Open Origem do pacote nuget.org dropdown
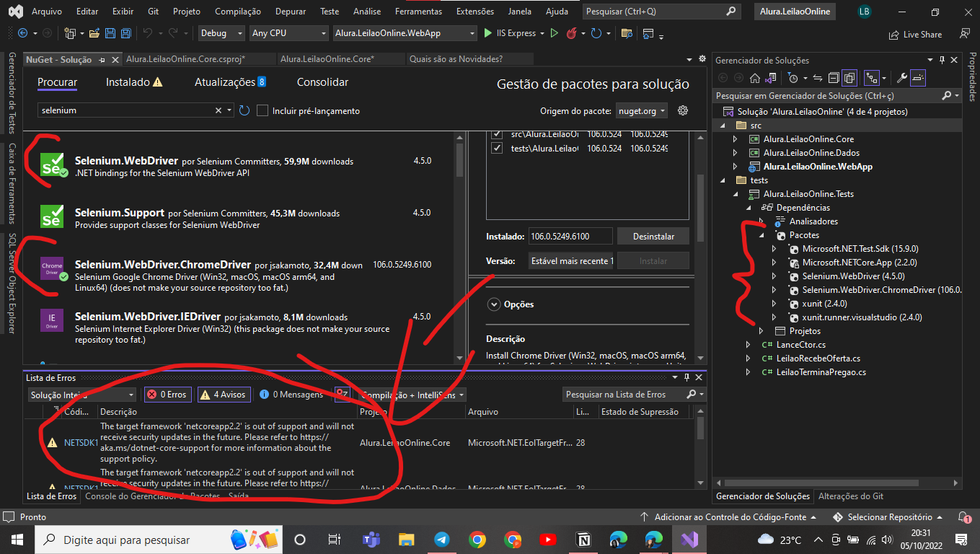The width and height of the screenshot is (980, 554). [642, 111]
